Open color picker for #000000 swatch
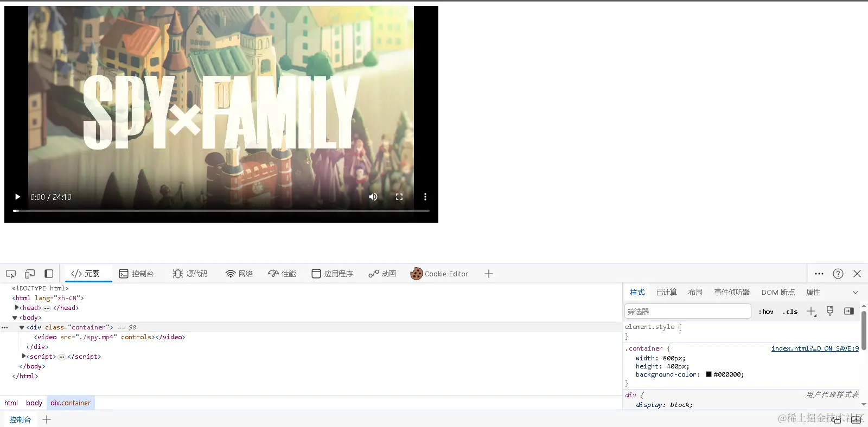The height and width of the screenshot is (427, 868). click(709, 374)
